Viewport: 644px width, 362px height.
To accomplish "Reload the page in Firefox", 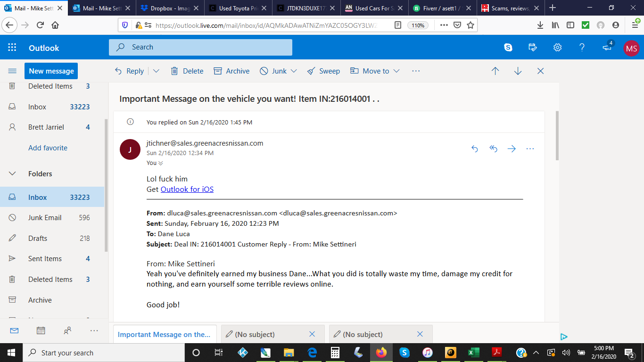I will (x=40, y=25).
